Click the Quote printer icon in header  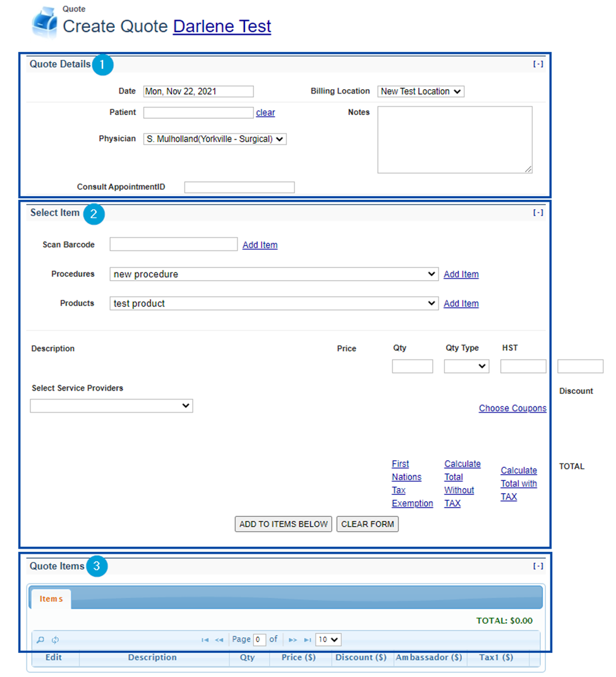(x=45, y=24)
